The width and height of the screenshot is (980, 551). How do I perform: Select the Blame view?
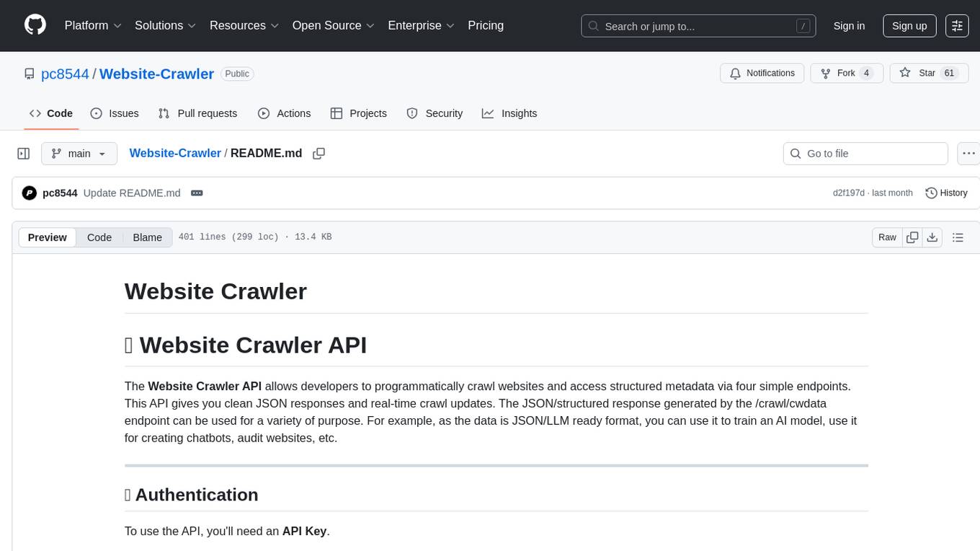click(x=147, y=237)
